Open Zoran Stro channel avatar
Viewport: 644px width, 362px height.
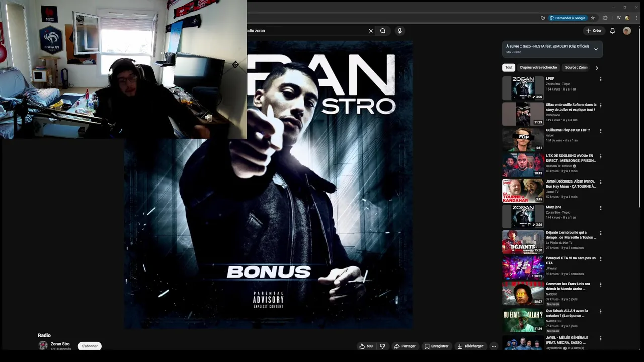43,345
